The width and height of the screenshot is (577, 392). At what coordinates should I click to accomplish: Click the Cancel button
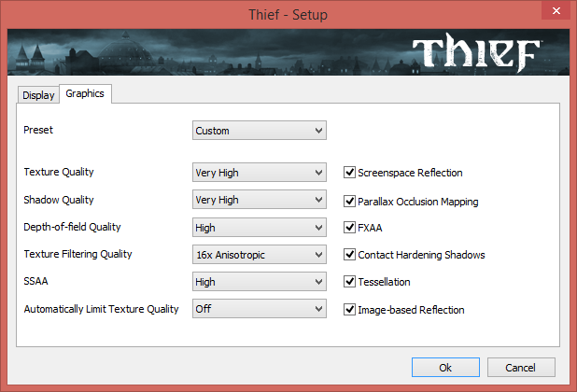pos(521,368)
